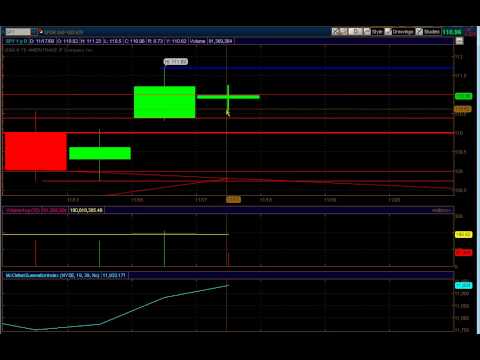Click the ticker symbol input box
This screenshot has height=360, width=480.
(18, 32)
